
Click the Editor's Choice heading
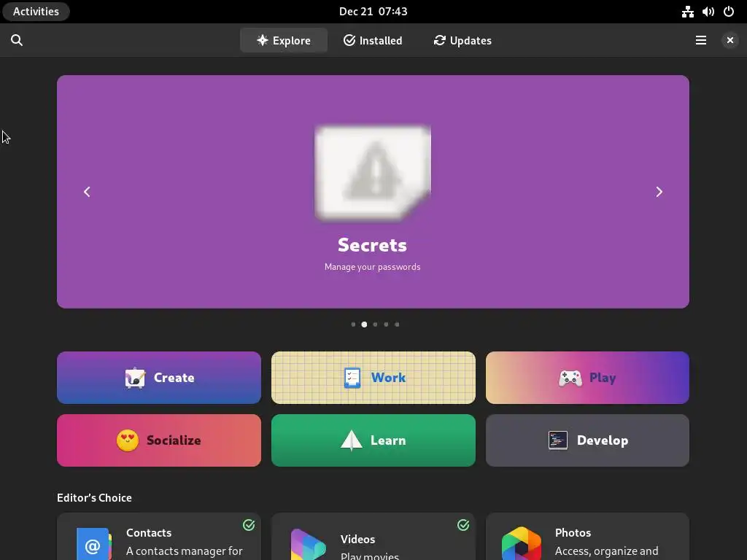coord(94,497)
